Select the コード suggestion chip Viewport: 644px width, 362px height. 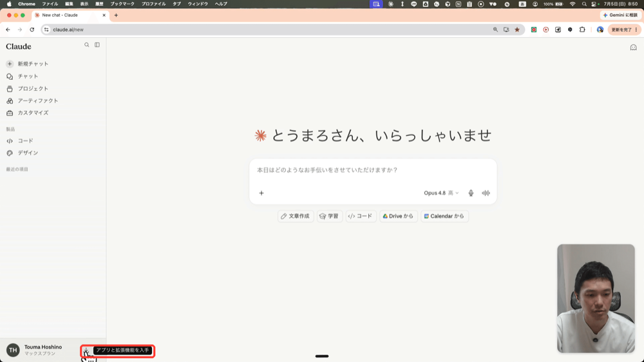(x=361, y=216)
